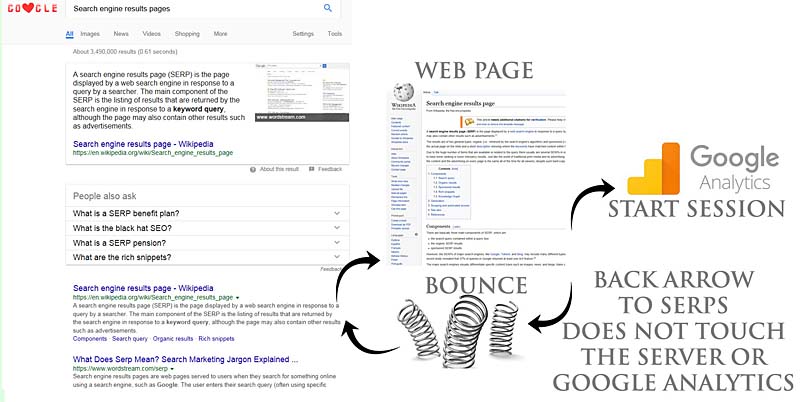Click the featured snippet Wikipedia URL
This screenshot has height=402, width=800.
click(x=153, y=153)
